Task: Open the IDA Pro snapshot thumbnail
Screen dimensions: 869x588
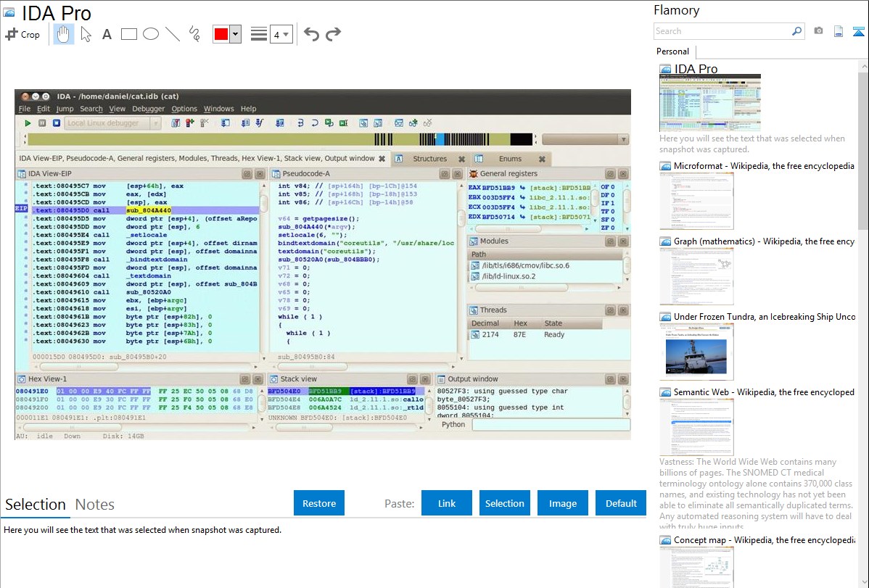Action: click(x=710, y=102)
